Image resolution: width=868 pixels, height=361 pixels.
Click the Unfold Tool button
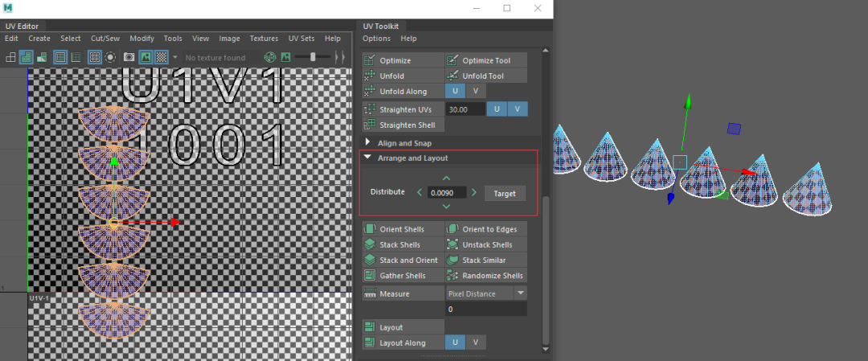click(x=486, y=76)
